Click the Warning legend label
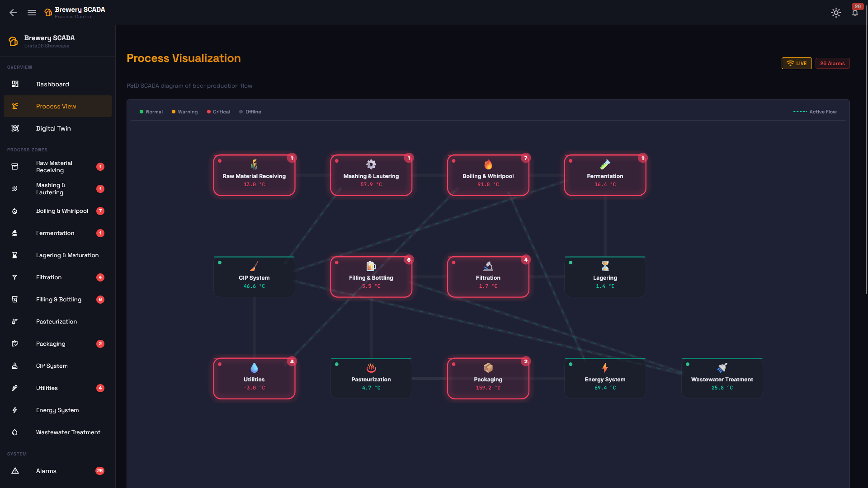Viewport: 868px width, 488px height. pos(188,112)
